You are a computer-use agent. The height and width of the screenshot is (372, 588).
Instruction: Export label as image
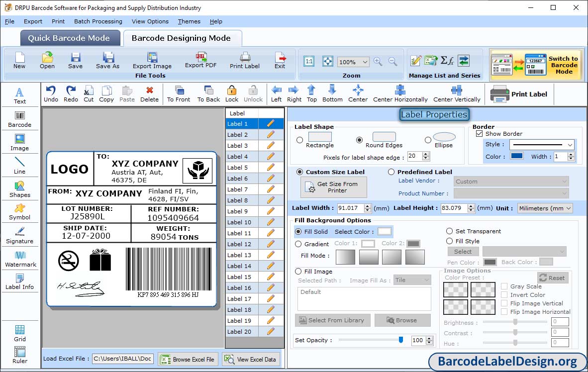(152, 61)
